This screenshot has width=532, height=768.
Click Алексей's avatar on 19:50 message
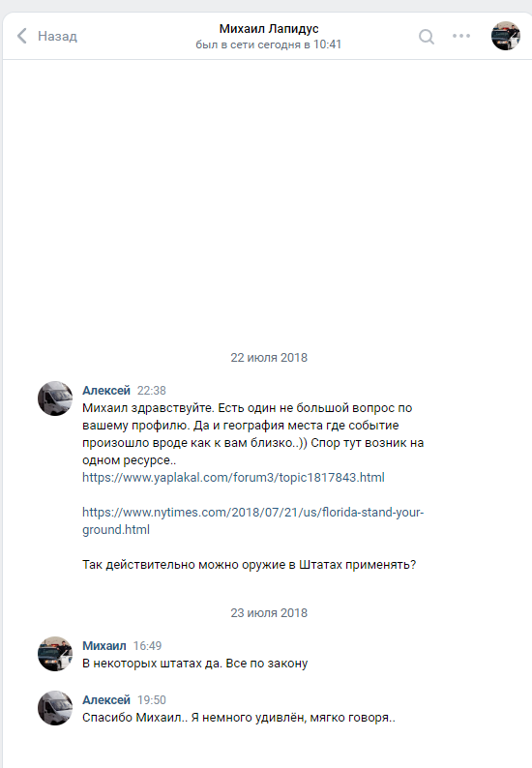click(55, 708)
